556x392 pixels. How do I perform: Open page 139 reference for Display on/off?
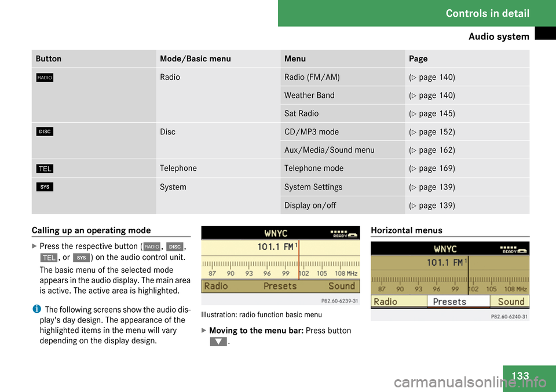pyautogui.click(x=432, y=205)
